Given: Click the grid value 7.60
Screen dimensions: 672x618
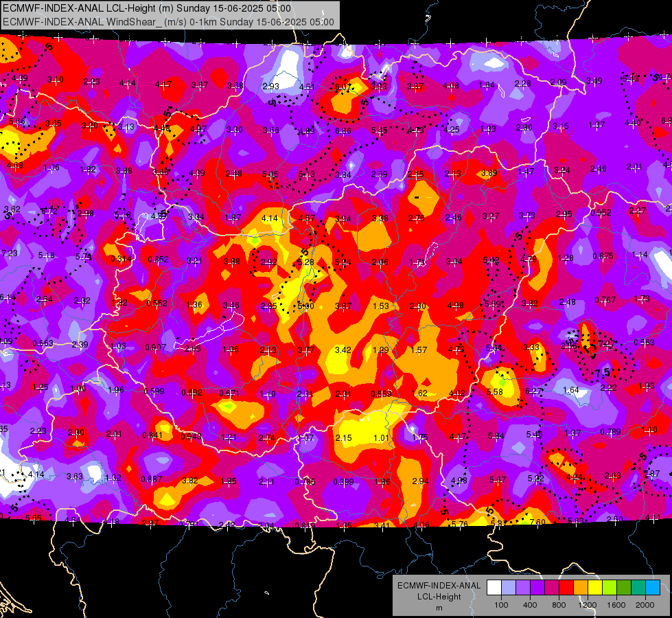Looking at the screenshot, I should [537, 523].
